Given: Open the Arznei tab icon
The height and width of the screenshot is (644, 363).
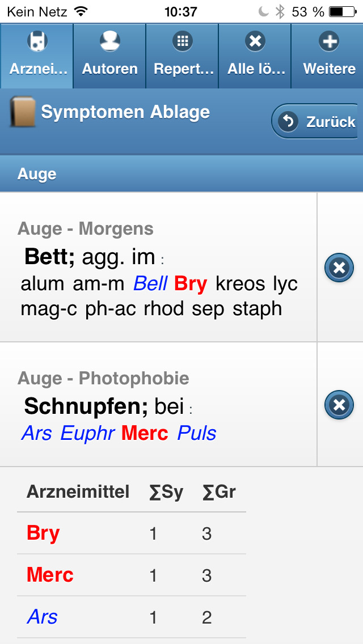Looking at the screenshot, I should (x=37, y=41).
